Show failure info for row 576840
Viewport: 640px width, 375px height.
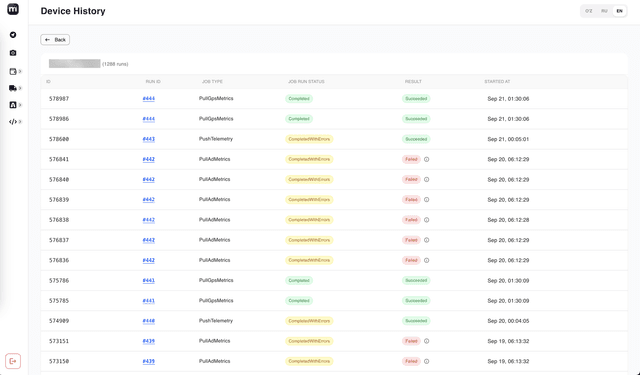click(x=427, y=180)
